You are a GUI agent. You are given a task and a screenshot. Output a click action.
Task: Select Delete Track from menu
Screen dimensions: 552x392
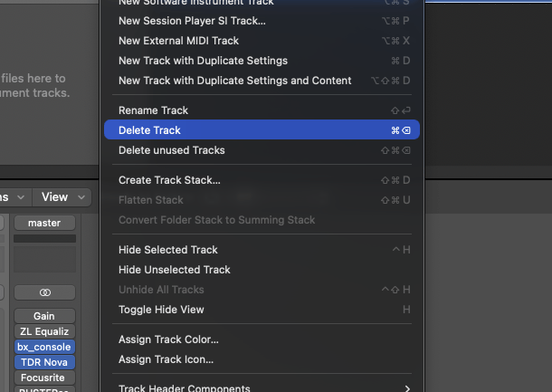tap(262, 130)
